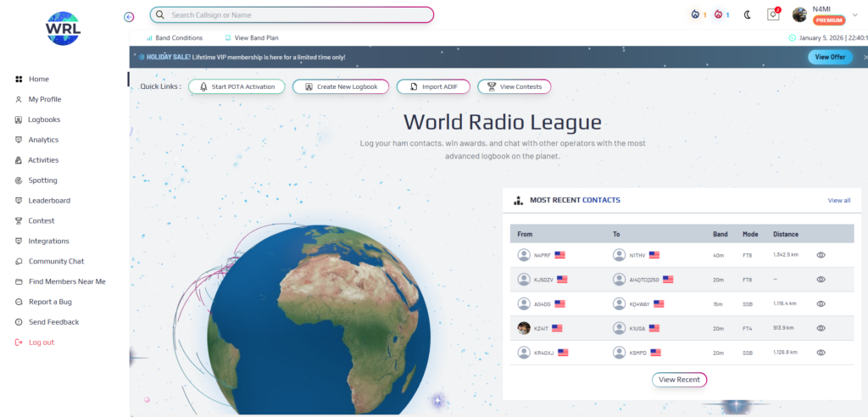
Task: Click the View all contacts link
Action: tap(838, 201)
